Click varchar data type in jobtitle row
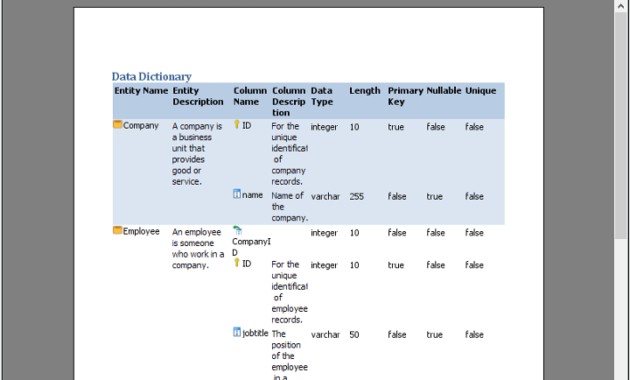 tap(325, 335)
